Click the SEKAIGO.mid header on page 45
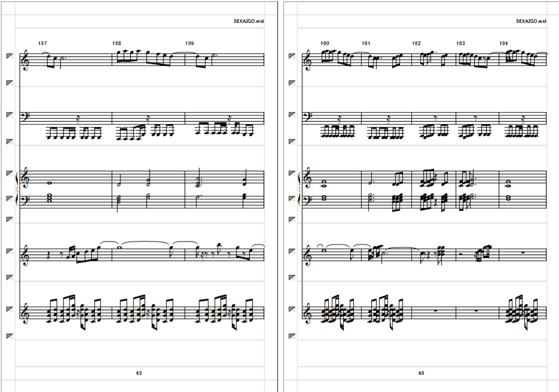Screen dimensions: 559x392 pos(248,22)
